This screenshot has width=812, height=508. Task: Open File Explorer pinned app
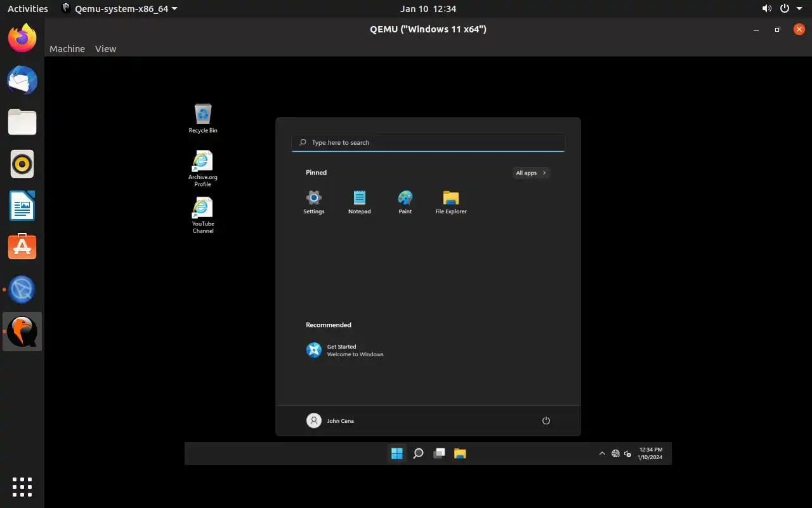(x=451, y=203)
